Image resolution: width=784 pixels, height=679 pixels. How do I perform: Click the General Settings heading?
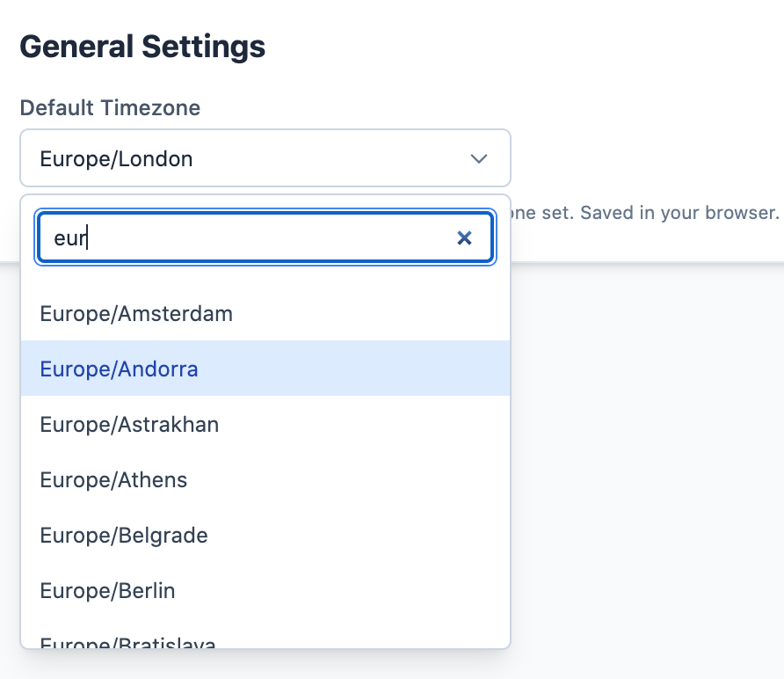(142, 46)
